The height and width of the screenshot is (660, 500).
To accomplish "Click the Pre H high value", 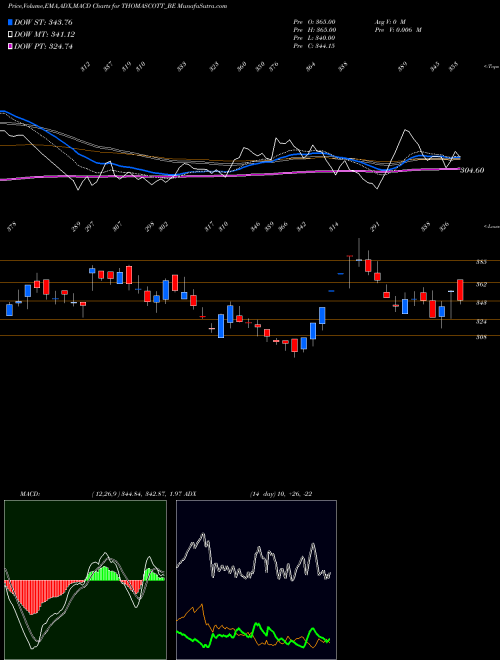I will [314, 30].
